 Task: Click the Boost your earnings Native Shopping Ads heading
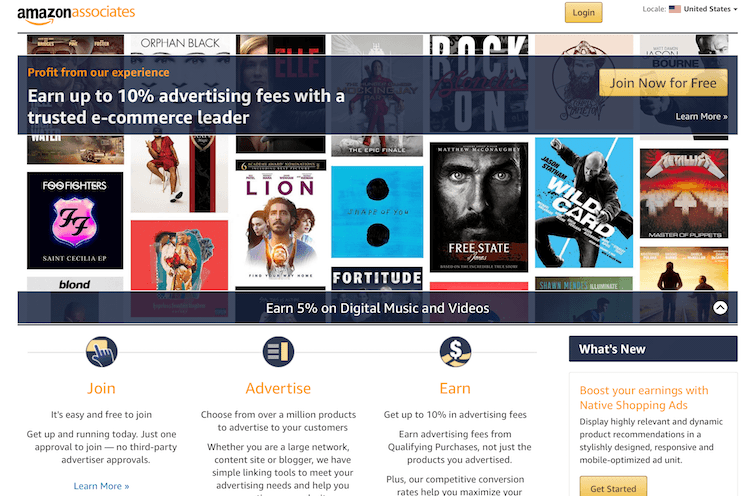click(644, 397)
